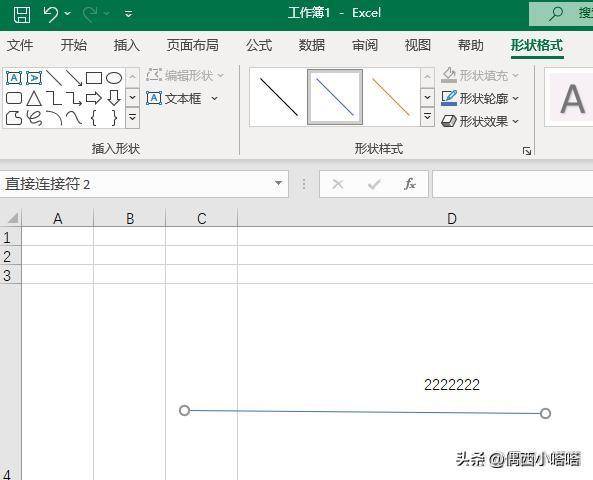This screenshot has height=480, width=593.
Task: Select the line arrow shape
Action: [x=74, y=78]
